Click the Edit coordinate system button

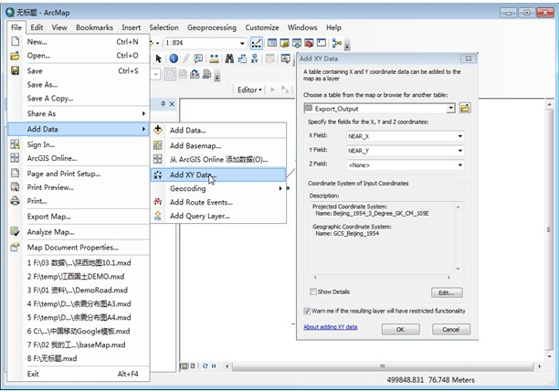click(447, 292)
